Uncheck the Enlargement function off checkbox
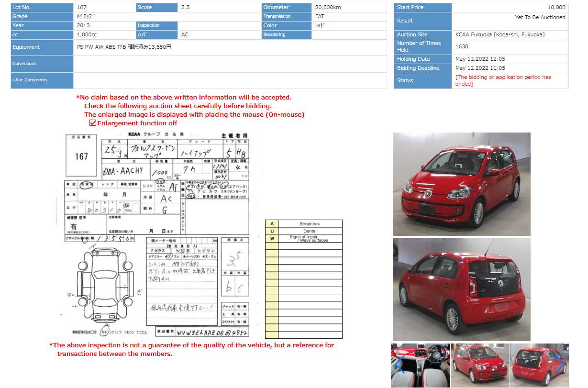588x388 pixels. click(93, 123)
